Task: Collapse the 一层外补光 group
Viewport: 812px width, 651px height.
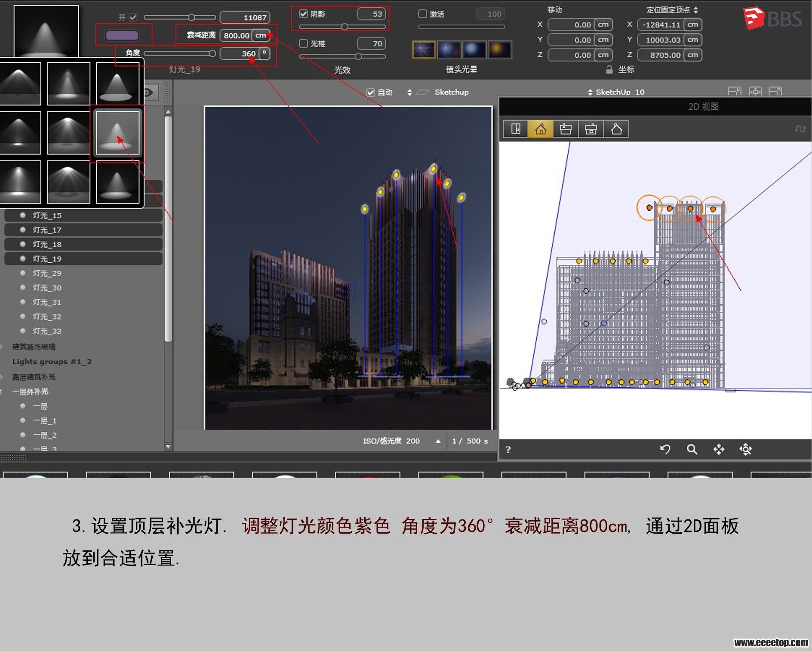Action: 2,392
